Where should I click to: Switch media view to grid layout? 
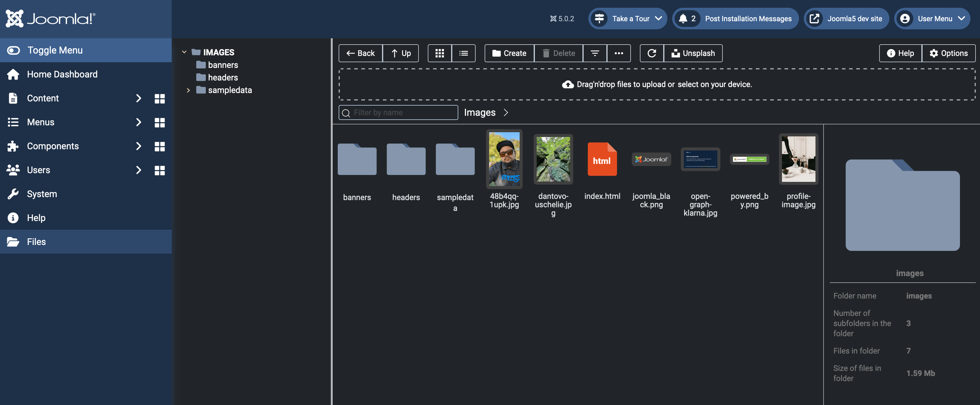439,53
